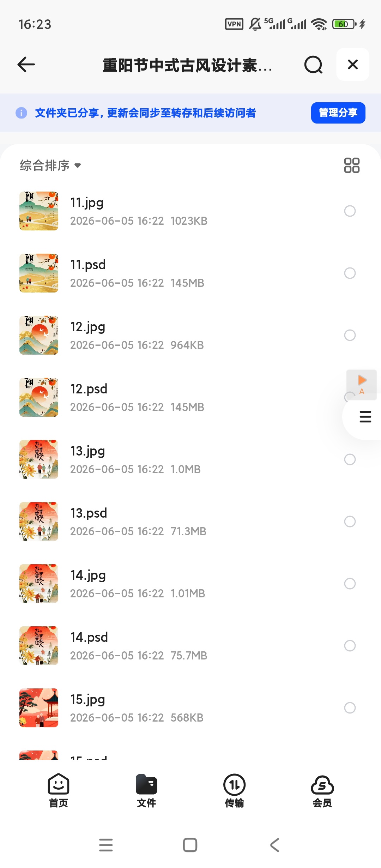This screenshot has width=381, height=868.
Task: Tap the blue info icon in banner
Action: pos(22,113)
